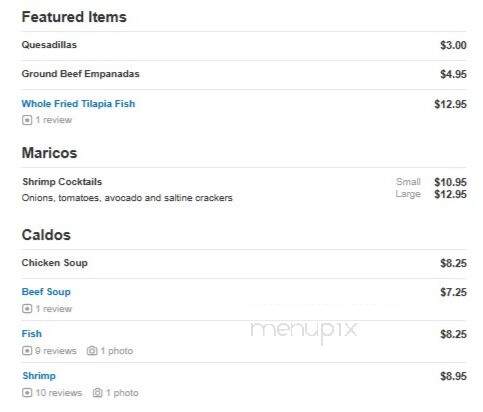This screenshot has height=412, width=483.
Task: View the 9 reviews for Fish
Action: pos(56,351)
